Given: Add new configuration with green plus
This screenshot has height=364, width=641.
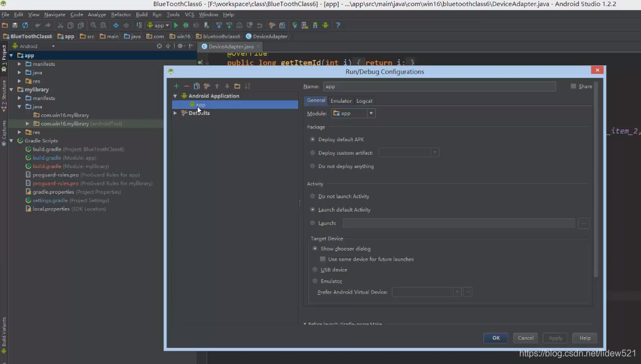Looking at the screenshot, I should 176,86.
